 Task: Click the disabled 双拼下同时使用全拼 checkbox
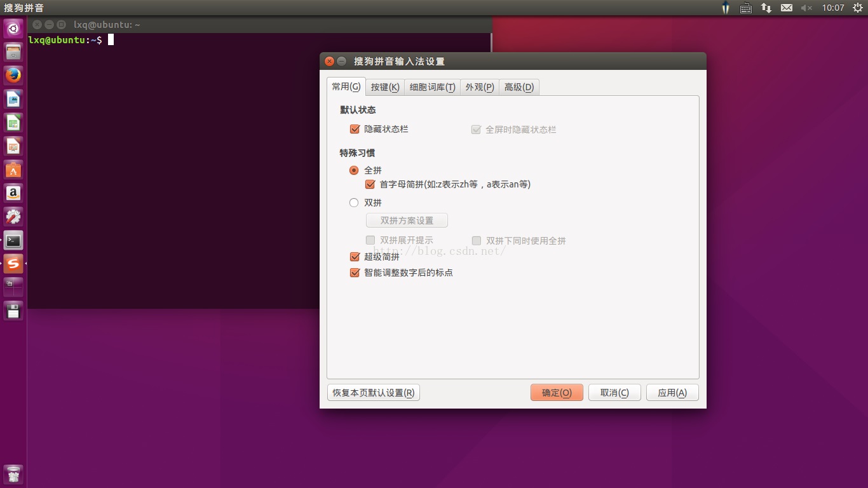(477, 240)
